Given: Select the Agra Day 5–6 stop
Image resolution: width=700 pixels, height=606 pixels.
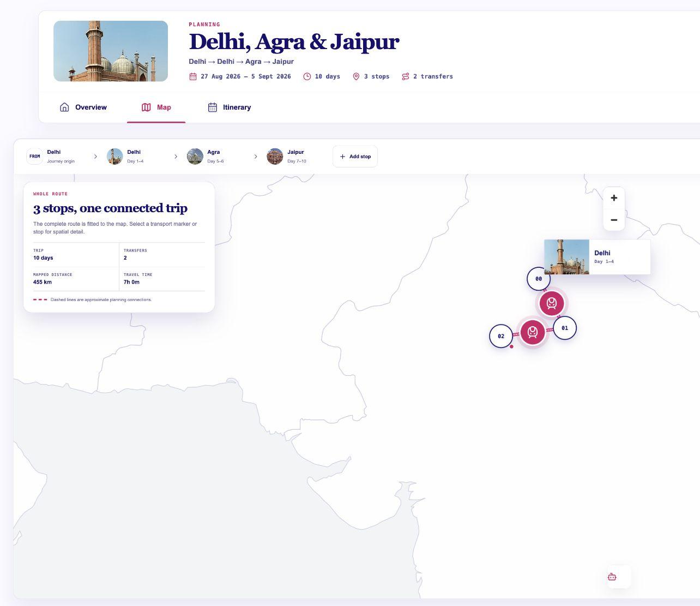Looking at the screenshot, I should point(206,157).
